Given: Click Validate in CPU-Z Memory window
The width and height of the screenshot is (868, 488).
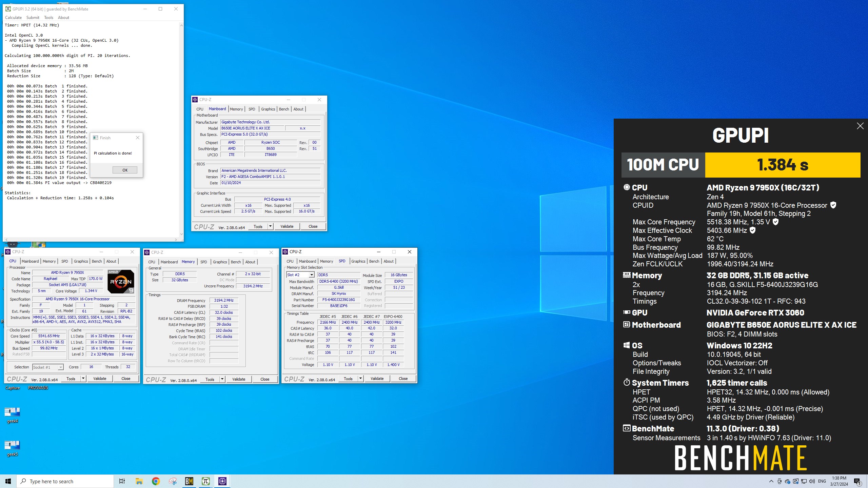Looking at the screenshot, I should pos(239,379).
